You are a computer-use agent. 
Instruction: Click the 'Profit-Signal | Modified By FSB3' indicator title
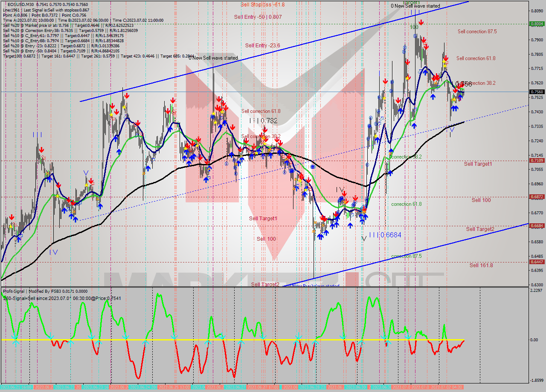(44, 291)
